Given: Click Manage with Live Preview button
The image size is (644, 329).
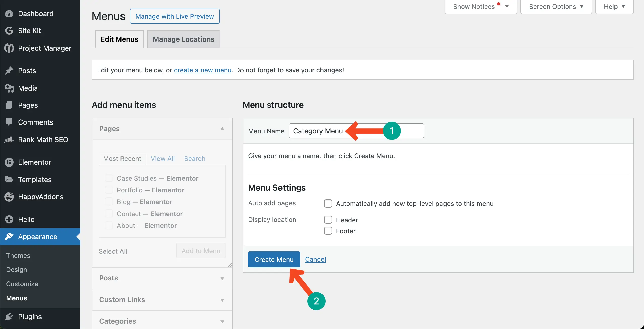Looking at the screenshot, I should pos(175,16).
